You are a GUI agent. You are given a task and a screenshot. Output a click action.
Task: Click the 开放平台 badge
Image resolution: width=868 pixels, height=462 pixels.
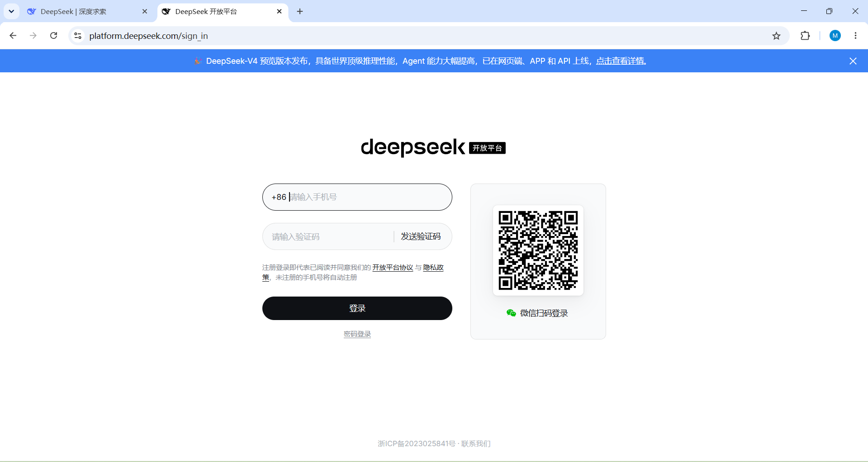(x=487, y=148)
